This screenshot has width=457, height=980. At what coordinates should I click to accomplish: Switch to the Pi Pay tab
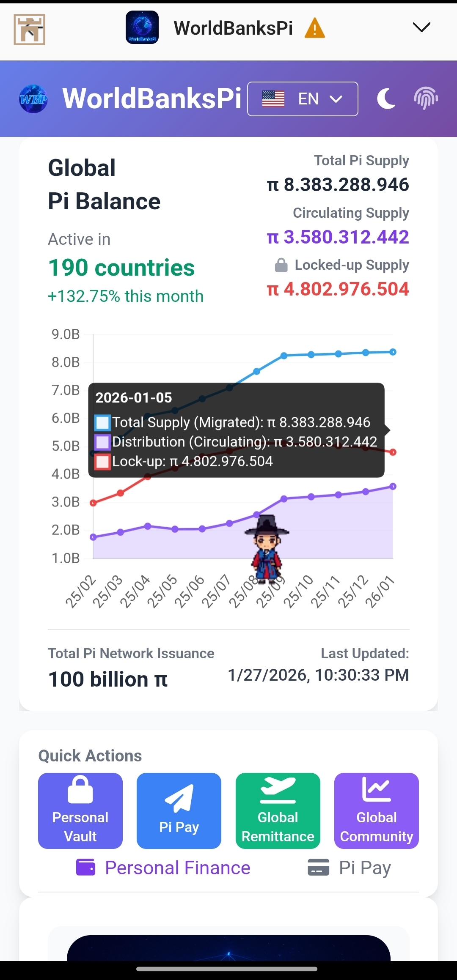click(x=349, y=868)
